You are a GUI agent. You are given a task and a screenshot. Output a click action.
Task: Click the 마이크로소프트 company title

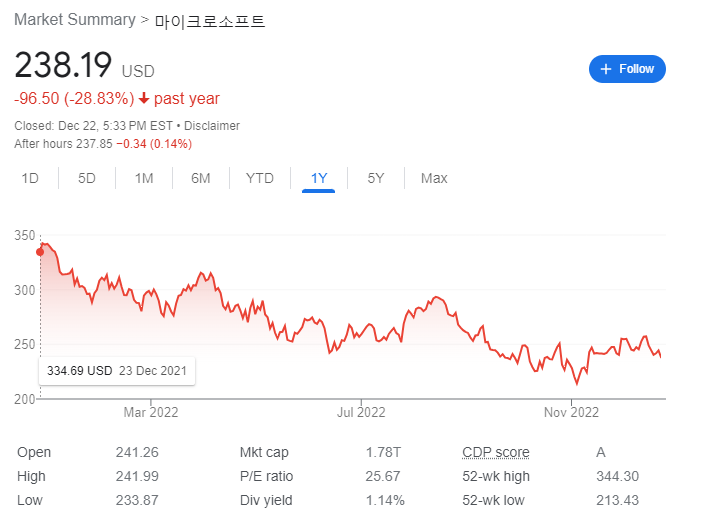(210, 21)
